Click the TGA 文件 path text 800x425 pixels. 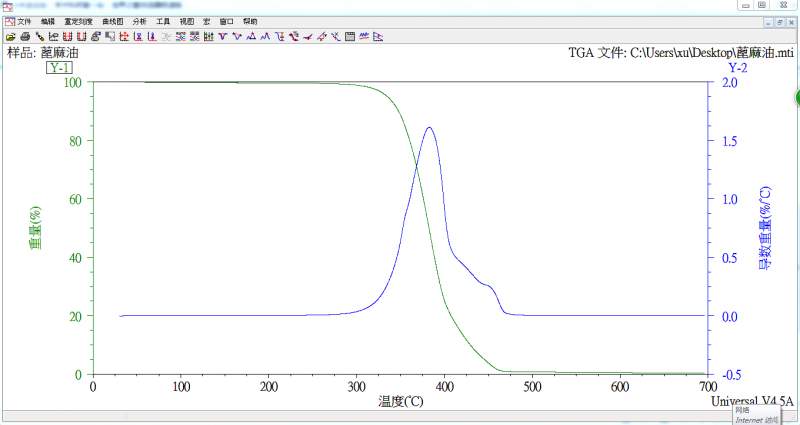point(681,53)
